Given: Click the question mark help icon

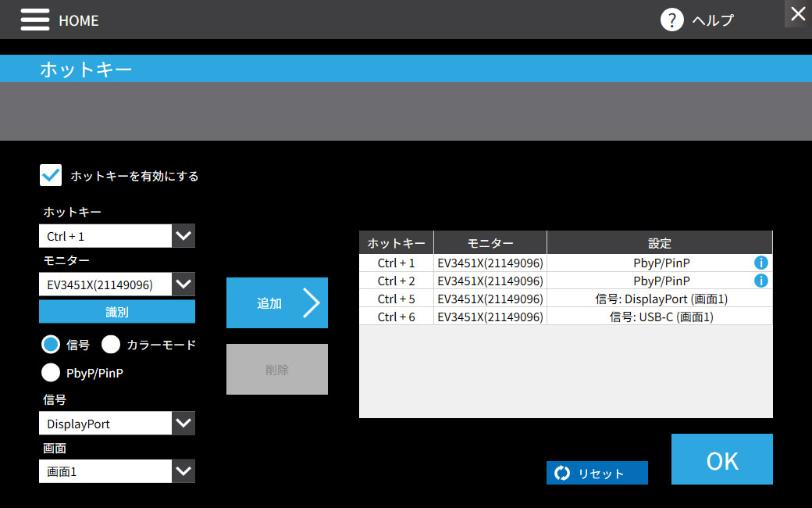Looking at the screenshot, I should pyautogui.click(x=671, y=20).
